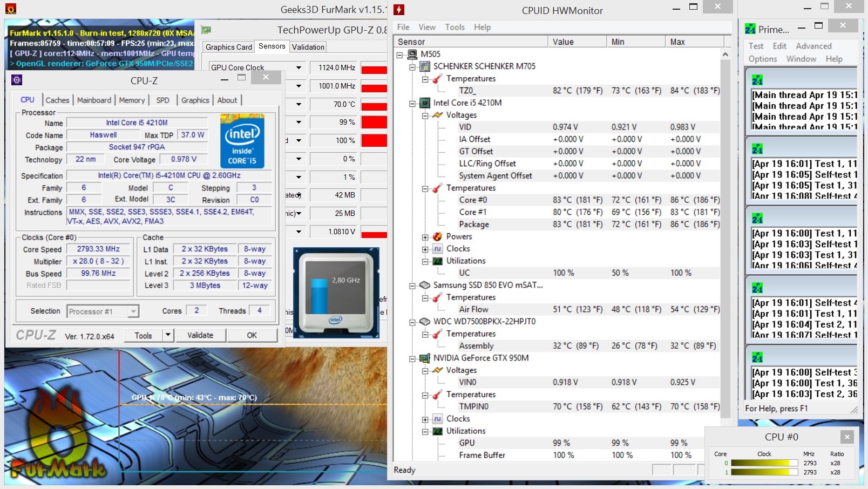Open the Help menu in HWMonitor
Screen dimensions: 868x489
483,27
